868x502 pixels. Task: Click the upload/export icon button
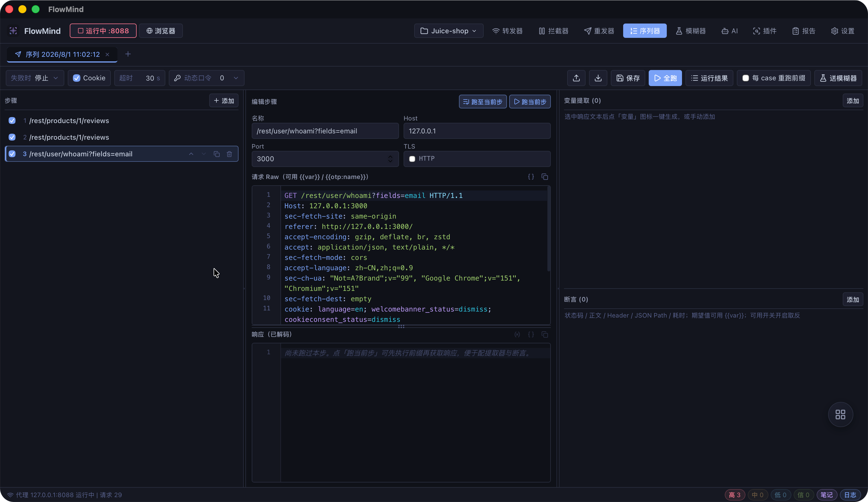[x=576, y=78]
